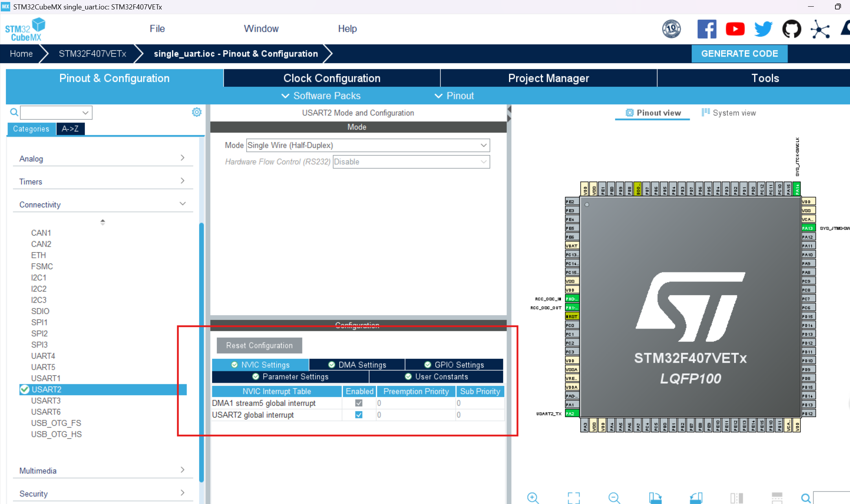Click the GENERATE CODE button

739,54
